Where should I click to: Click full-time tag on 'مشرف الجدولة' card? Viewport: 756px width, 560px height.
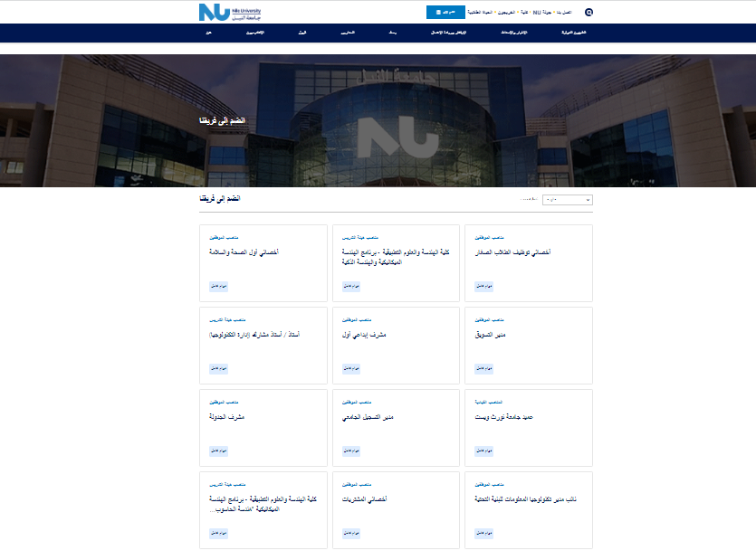(x=218, y=451)
